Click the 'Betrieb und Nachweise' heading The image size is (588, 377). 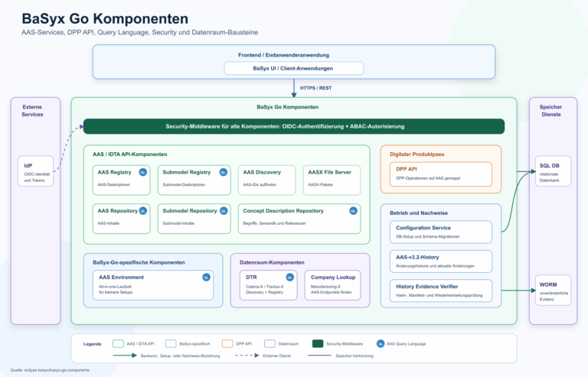pyautogui.click(x=419, y=213)
